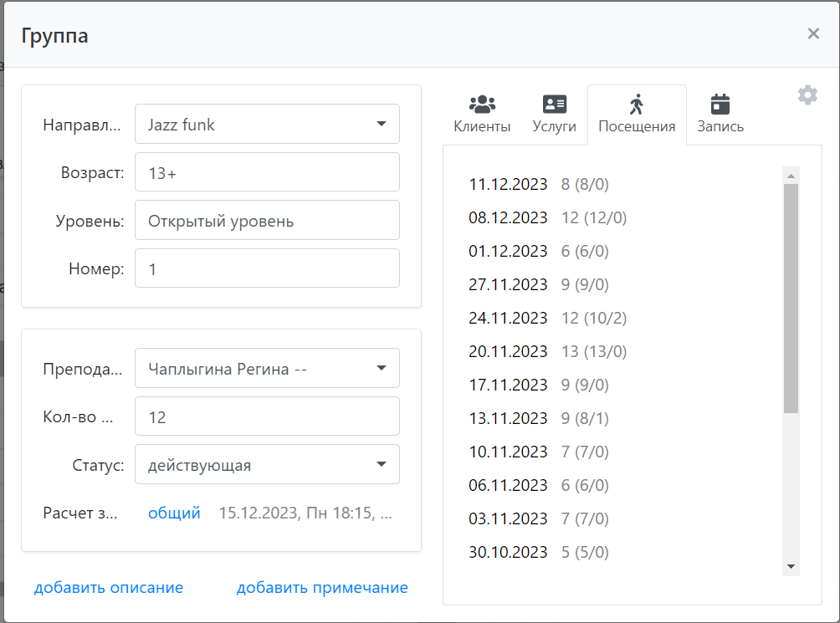This screenshot has width=840, height=623.
Task: Select the Услуги contact-card icon
Action: [x=554, y=105]
